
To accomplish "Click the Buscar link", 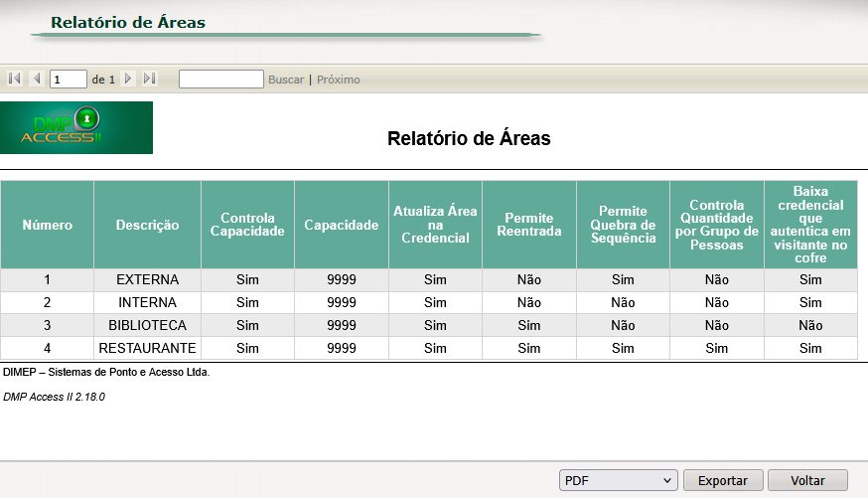I will 286,80.
